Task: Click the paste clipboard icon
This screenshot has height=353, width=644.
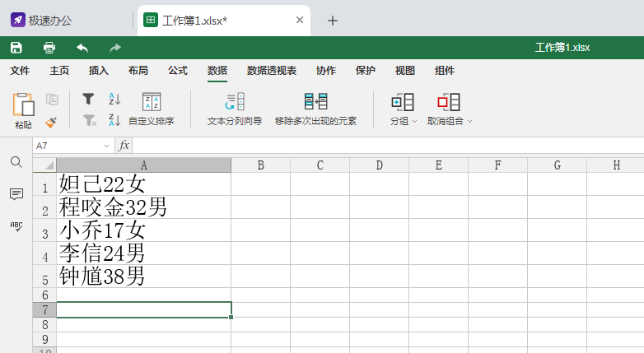Action: 23,105
